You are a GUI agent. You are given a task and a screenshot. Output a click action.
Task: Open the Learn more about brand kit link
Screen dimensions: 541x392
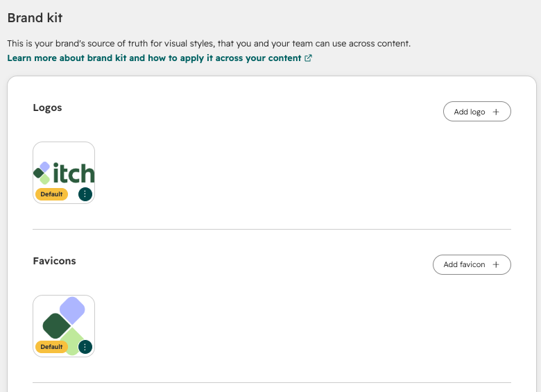(x=160, y=58)
